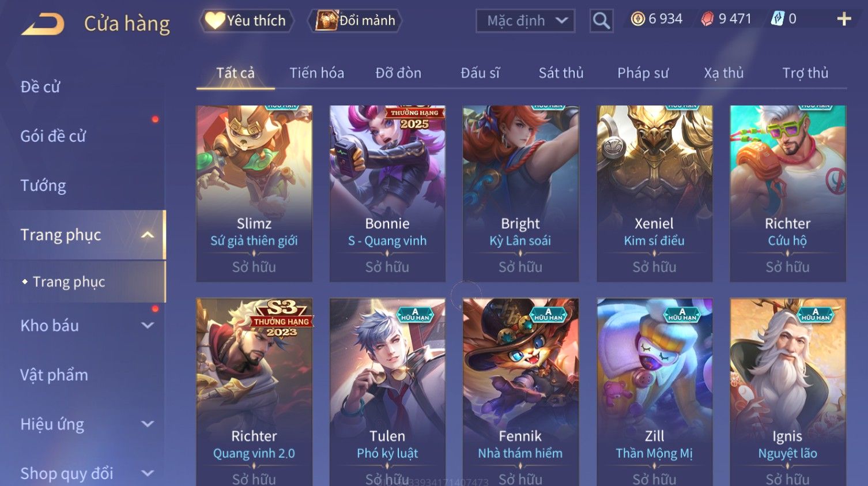This screenshot has height=486, width=868.
Task: Tap the red ruby balance icon
Action: (x=707, y=19)
